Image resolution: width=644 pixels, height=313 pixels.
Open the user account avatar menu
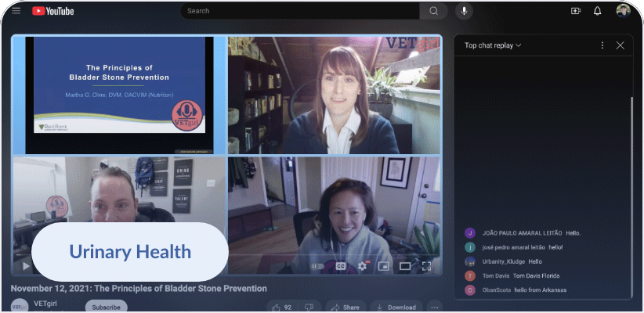coord(623,11)
